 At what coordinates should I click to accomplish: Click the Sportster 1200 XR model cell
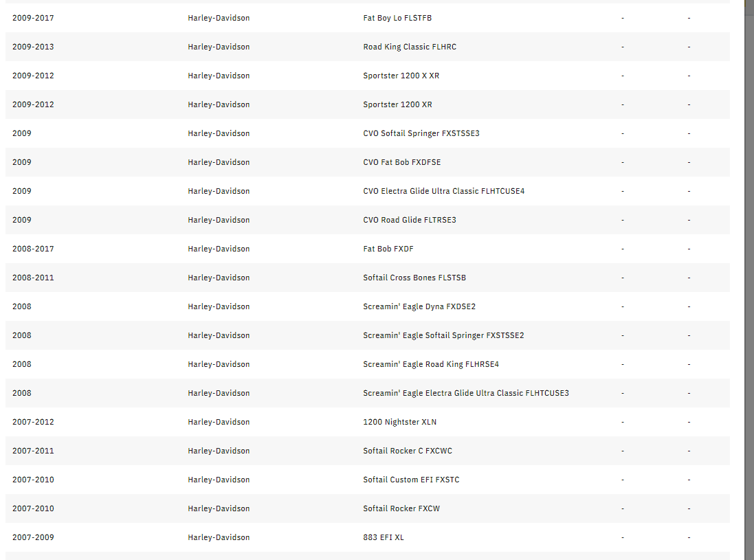pos(397,104)
